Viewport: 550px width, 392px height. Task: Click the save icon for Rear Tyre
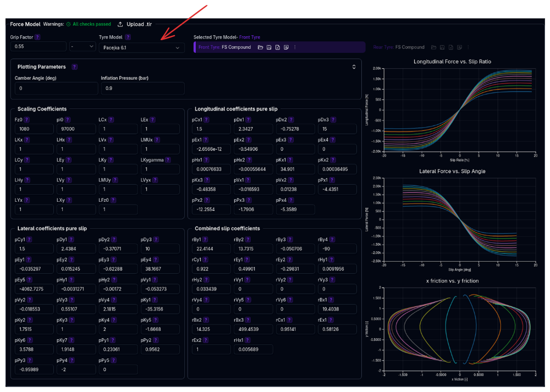[x=442, y=47]
